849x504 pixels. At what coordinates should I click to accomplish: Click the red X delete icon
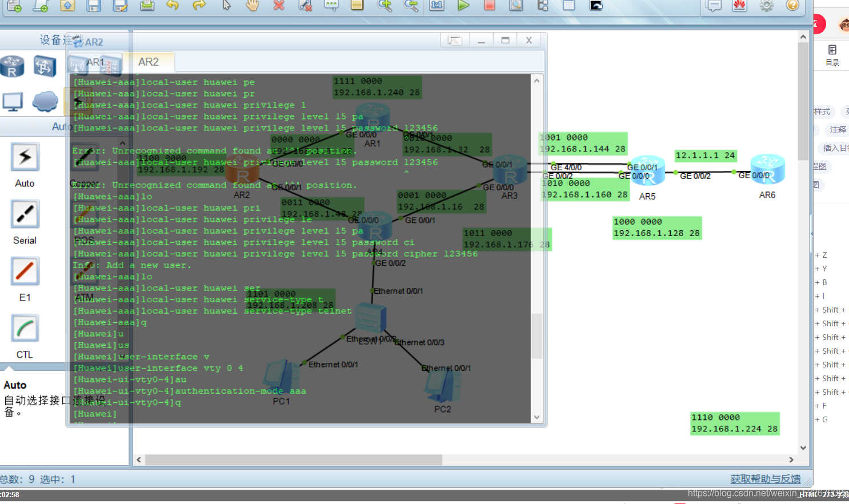279,6
